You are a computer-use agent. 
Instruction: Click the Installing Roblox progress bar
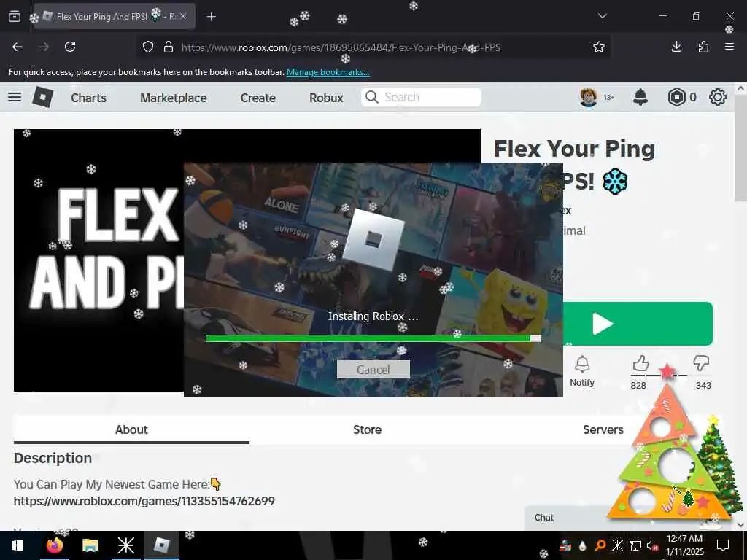pos(373,338)
